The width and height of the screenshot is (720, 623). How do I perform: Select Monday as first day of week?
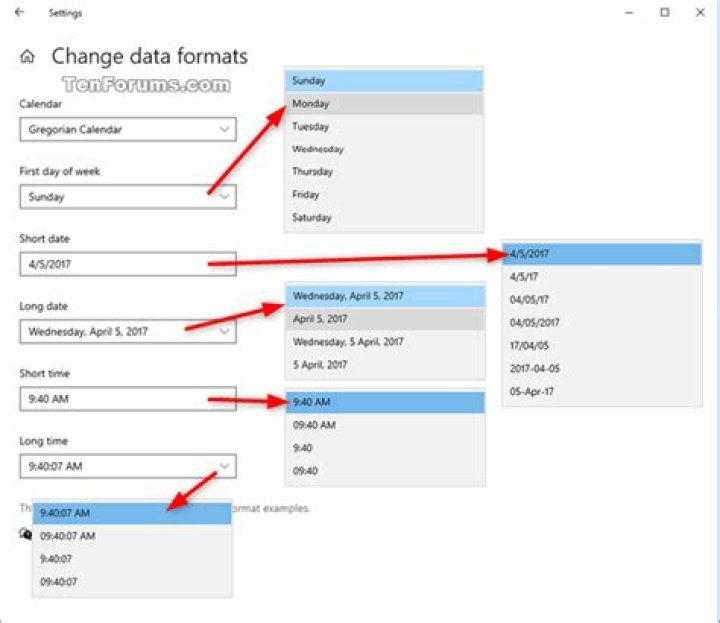tap(384, 104)
